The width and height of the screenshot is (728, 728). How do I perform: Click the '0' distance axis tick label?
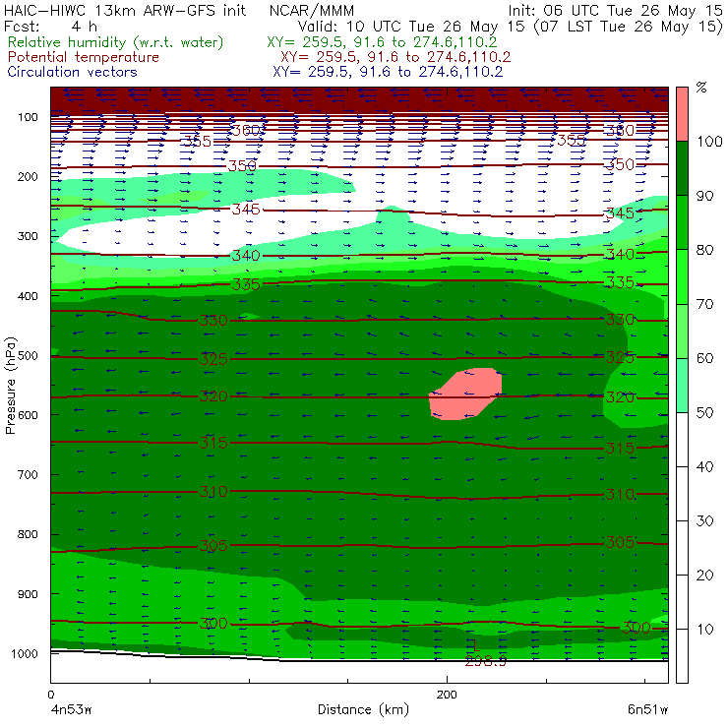point(51,695)
